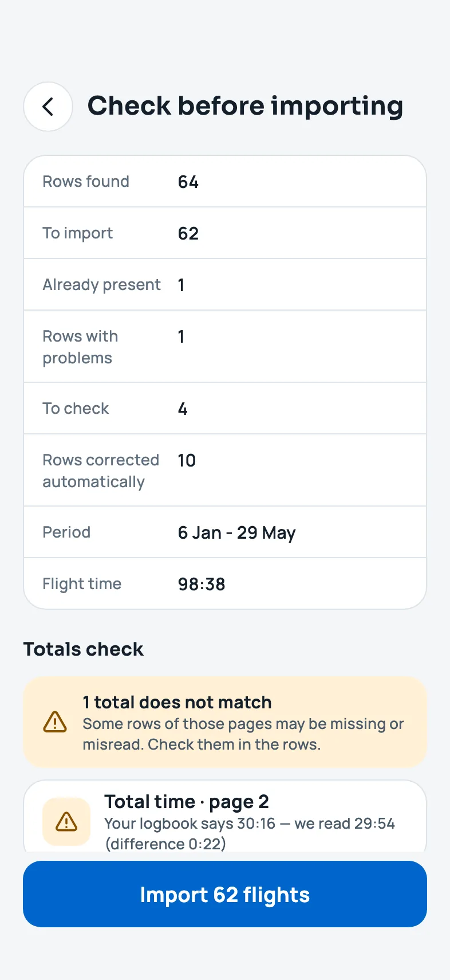Click the Flight time 98:38 row
Viewport: 450px width, 980px height.
pos(225,583)
